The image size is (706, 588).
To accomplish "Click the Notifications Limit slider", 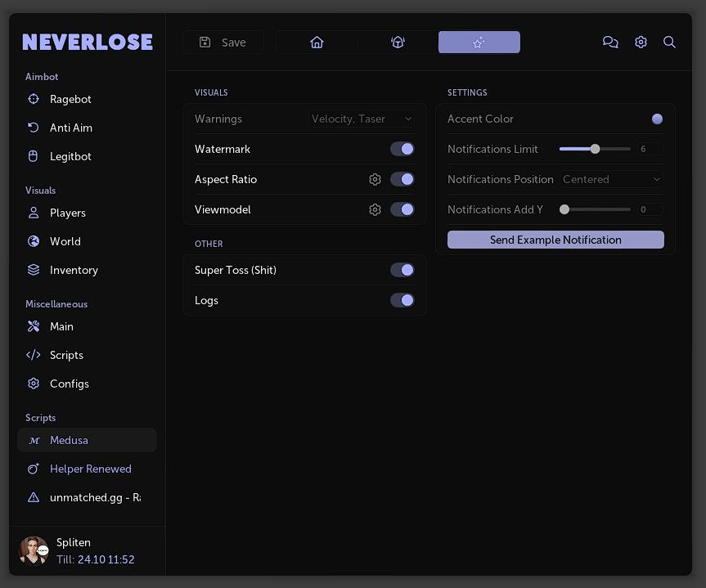I will (595, 149).
